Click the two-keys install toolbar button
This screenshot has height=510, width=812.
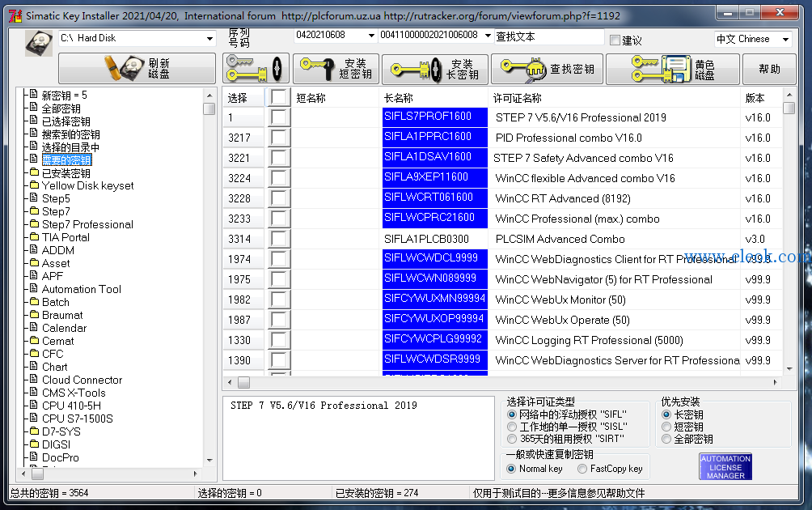click(256, 69)
